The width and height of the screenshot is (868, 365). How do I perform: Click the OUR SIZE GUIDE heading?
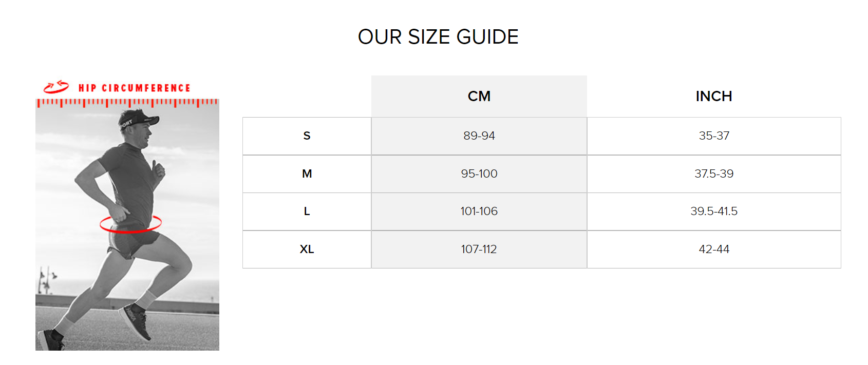(x=438, y=37)
